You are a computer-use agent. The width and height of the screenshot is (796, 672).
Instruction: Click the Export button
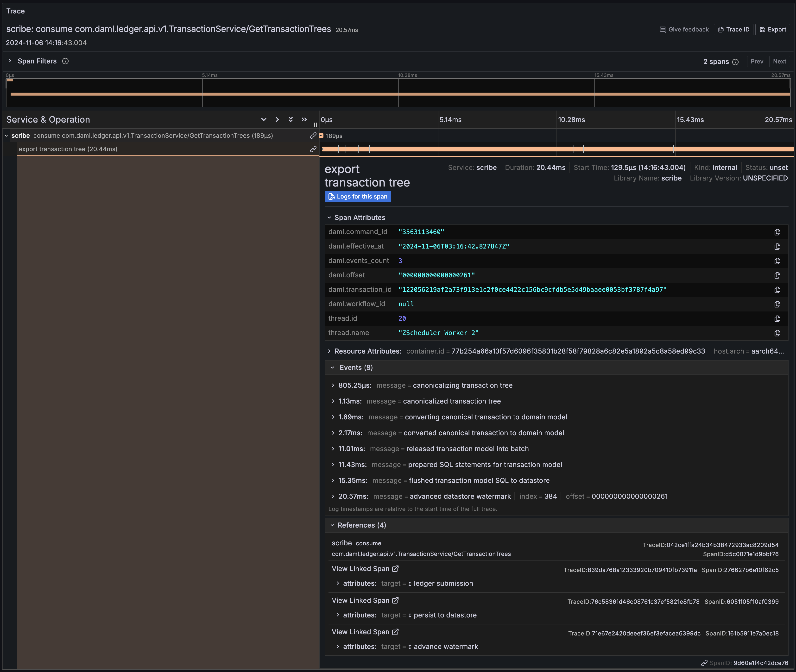[772, 29]
